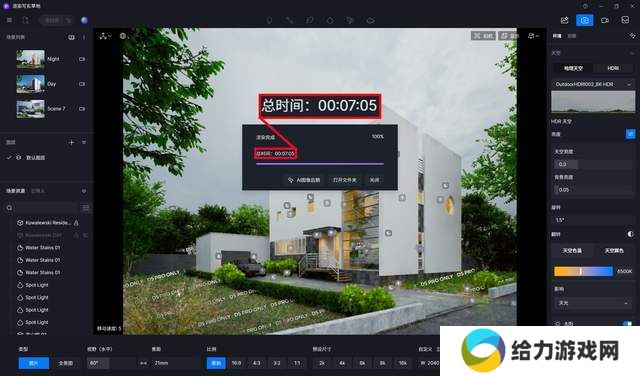Click the path tool icon right of the pin

289,20
